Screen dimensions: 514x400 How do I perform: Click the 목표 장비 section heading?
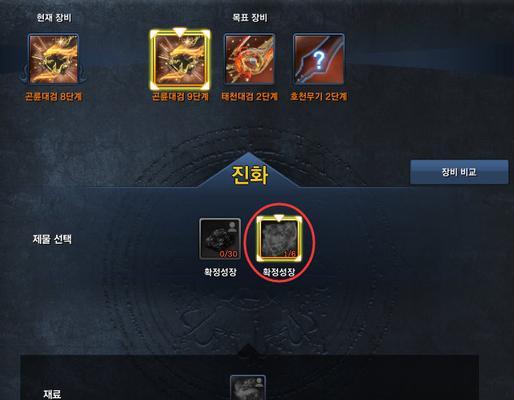pos(250,18)
